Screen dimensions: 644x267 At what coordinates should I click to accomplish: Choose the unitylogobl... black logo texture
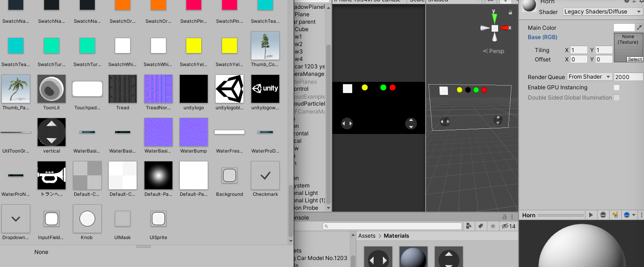(x=230, y=89)
